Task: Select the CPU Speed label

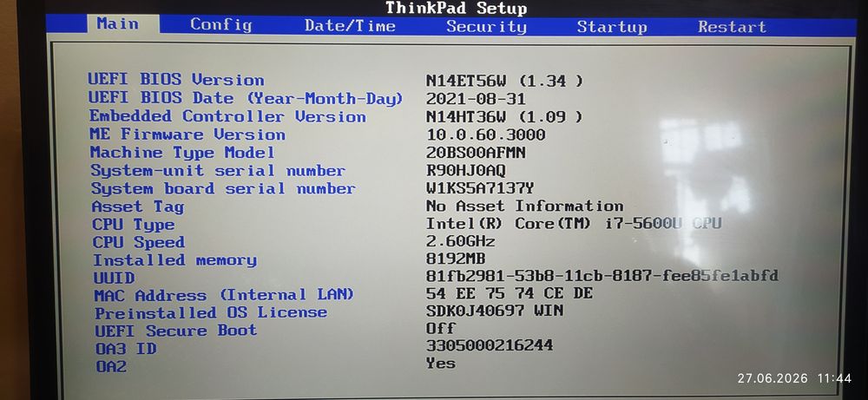Action: (x=138, y=242)
